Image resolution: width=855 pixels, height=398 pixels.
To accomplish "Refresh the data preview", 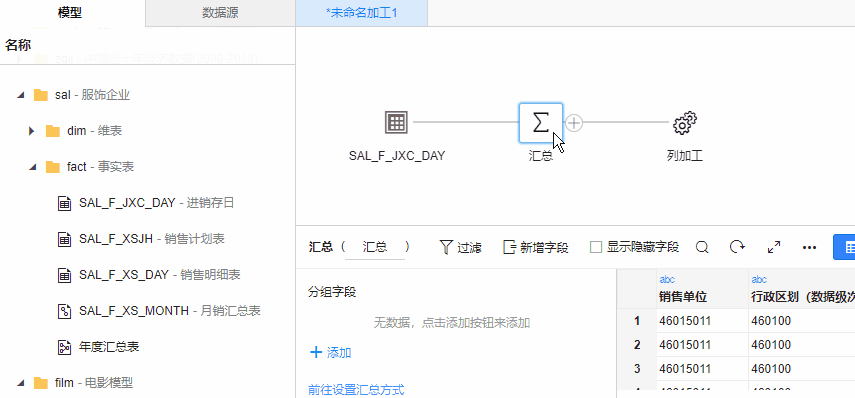I will click(x=737, y=248).
